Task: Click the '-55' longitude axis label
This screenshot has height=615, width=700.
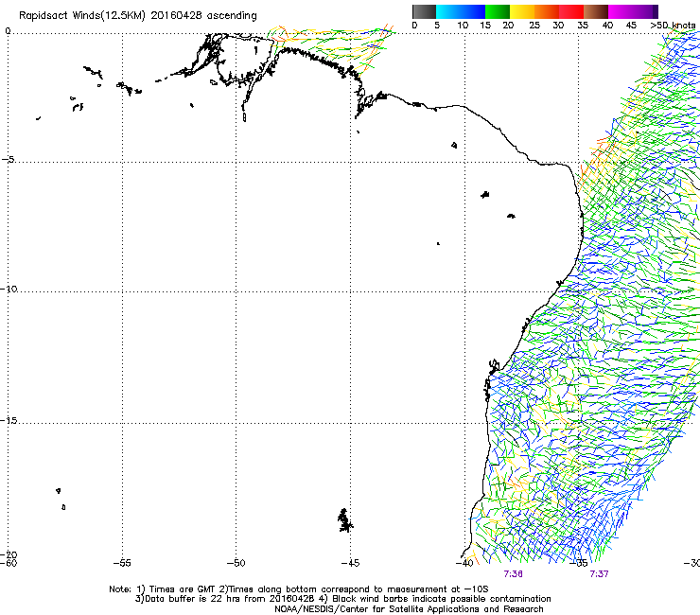Action: click(122, 563)
